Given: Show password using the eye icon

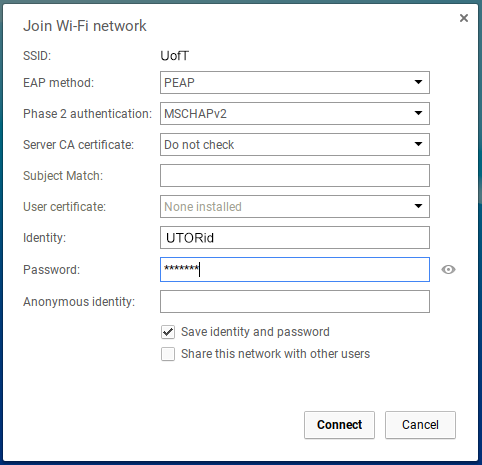Looking at the screenshot, I should click(x=448, y=269).
